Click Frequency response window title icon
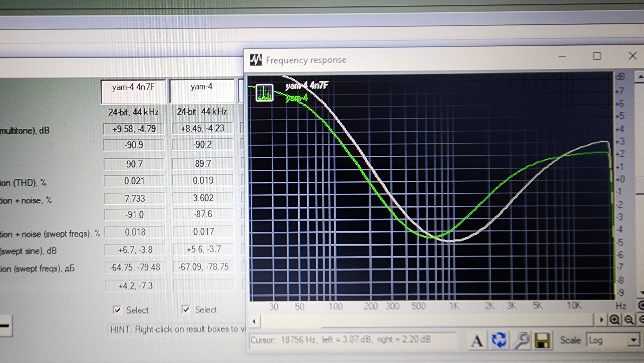644x363 pixels. [256, 60]
